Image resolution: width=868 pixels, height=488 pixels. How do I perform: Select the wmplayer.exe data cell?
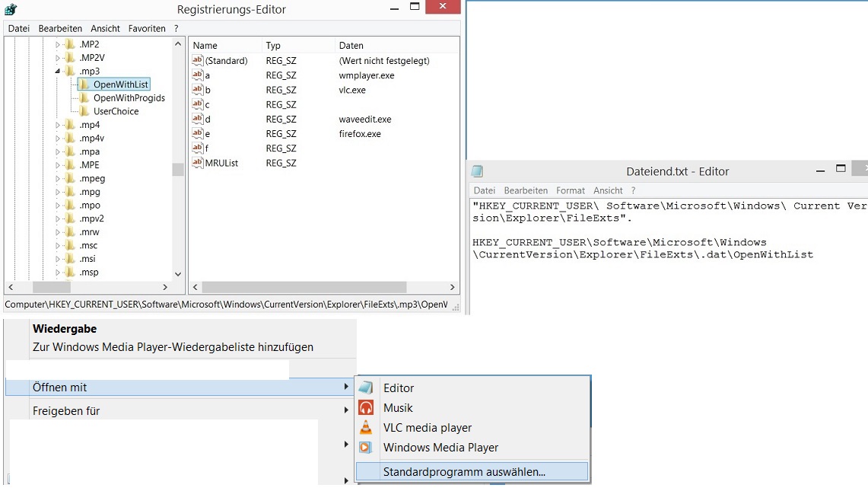[x=367, y=75]
